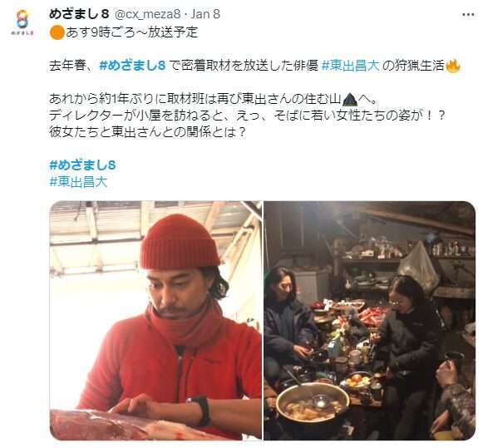Open the めざまし8 profile avatar logo

coord(22,22)
